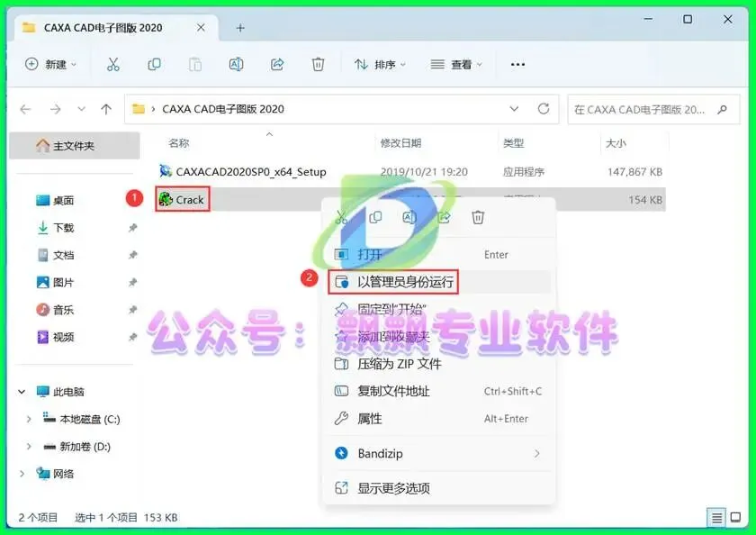Click the Copy icon in the toolbar
The image size is (756, 535).
(154, 64)
